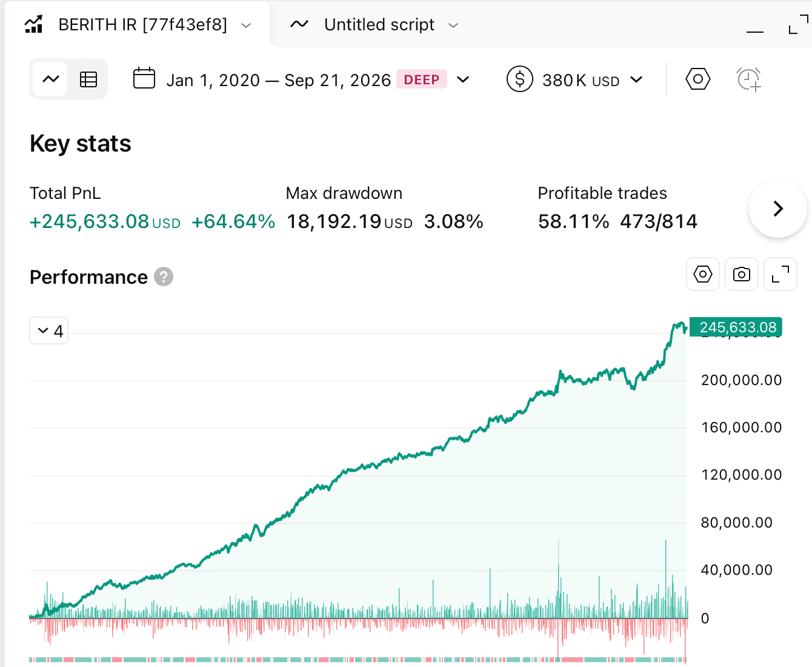Click the Total PnL value +245,633.08 USD
Screen dimensions: 812x667
click(105, 221)
